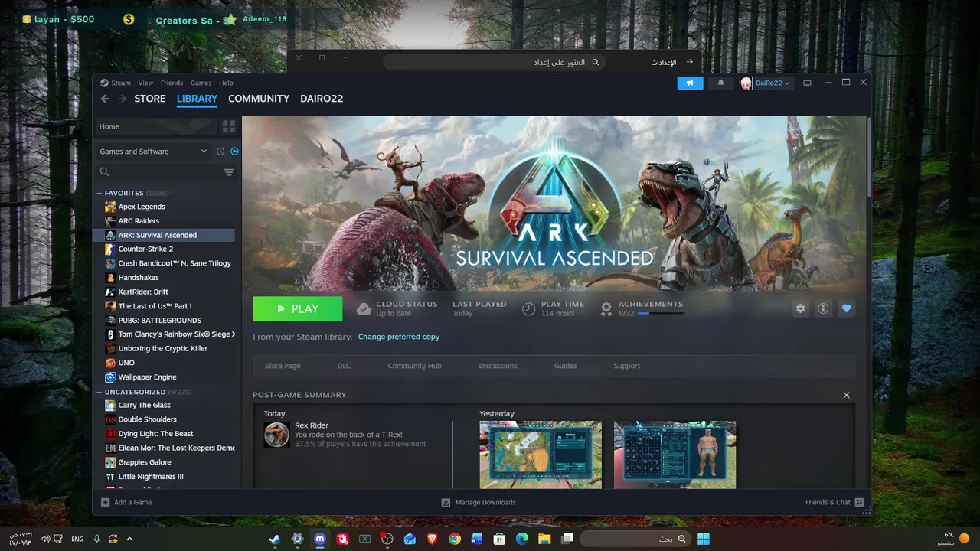Open the collections grid view icon

[228, 126]
